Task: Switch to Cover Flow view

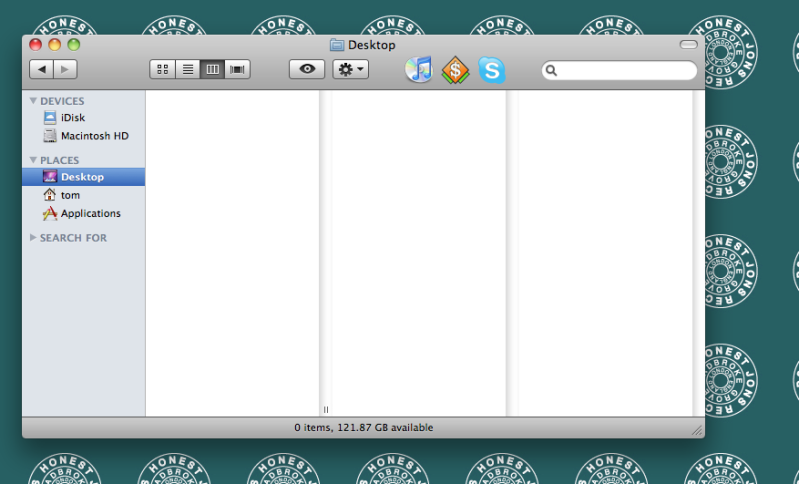Action: click(x=237, y=69)
